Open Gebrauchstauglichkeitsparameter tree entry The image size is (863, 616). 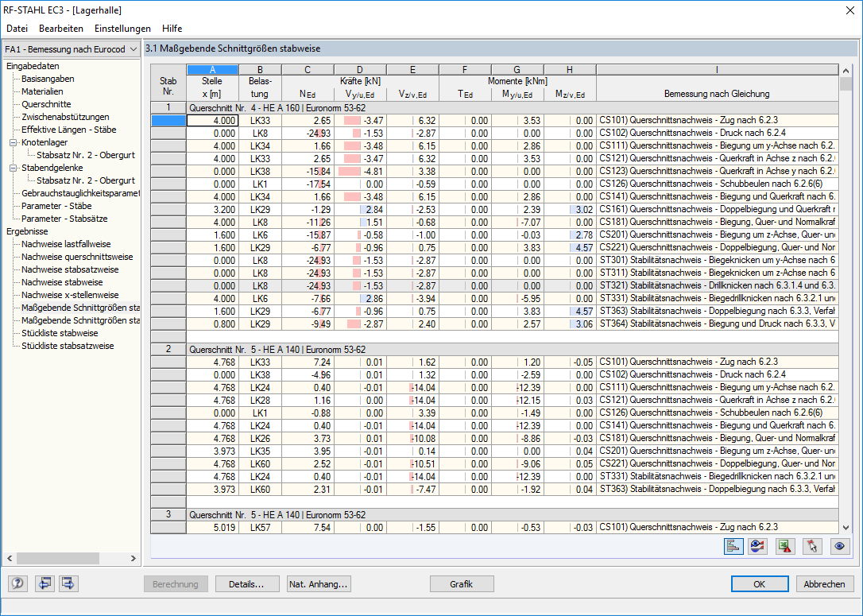pos(80,193)
